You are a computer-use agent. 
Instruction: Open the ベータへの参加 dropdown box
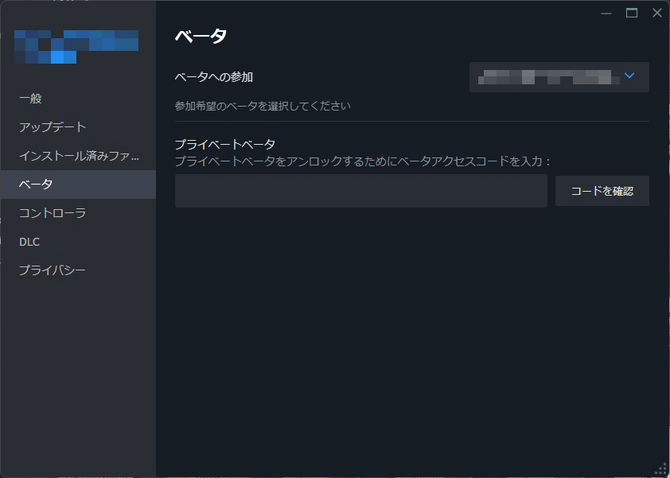tap(558, 77)
